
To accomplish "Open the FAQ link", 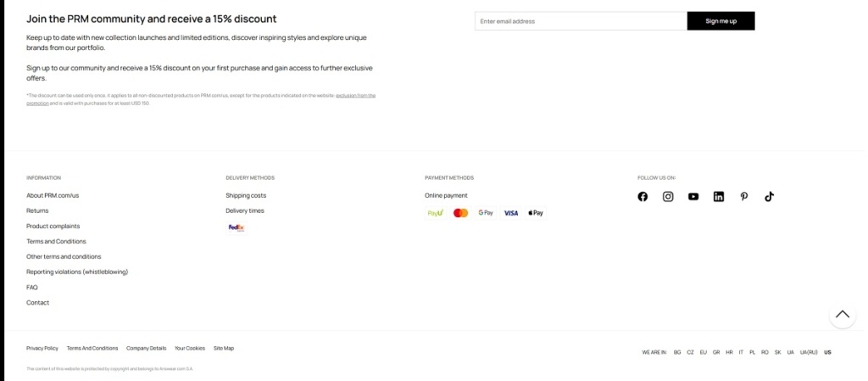I will tap(32, 287).
